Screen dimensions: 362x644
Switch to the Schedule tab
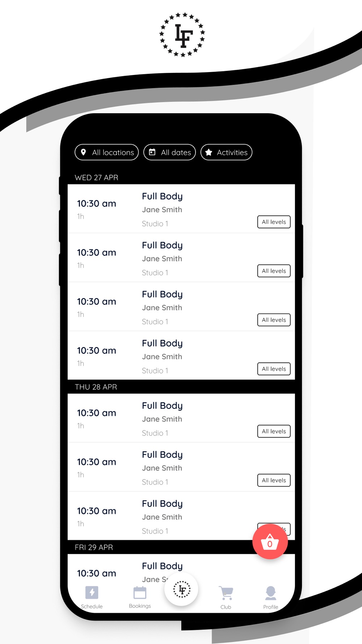[x=92, y=598]
